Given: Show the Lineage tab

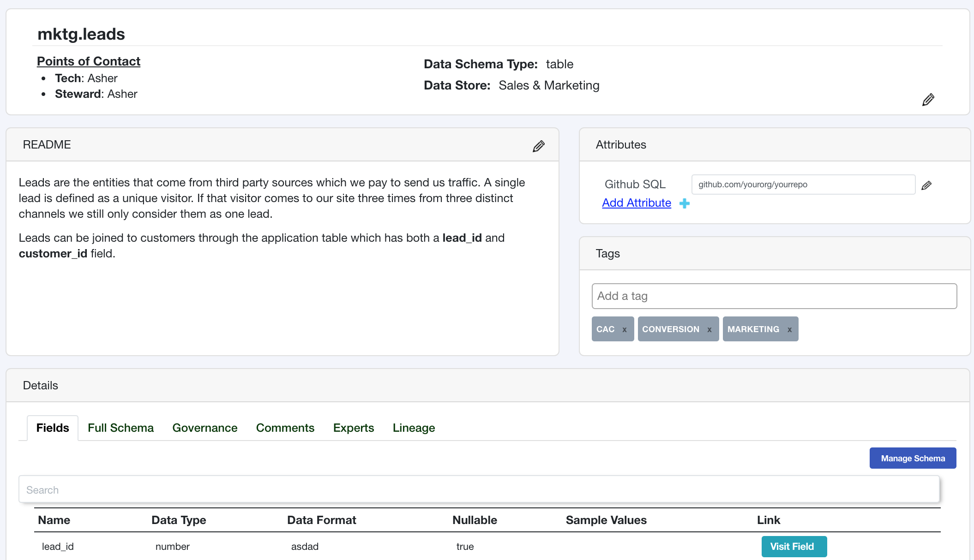Looking at the screenshot, I should coord(414,428).
